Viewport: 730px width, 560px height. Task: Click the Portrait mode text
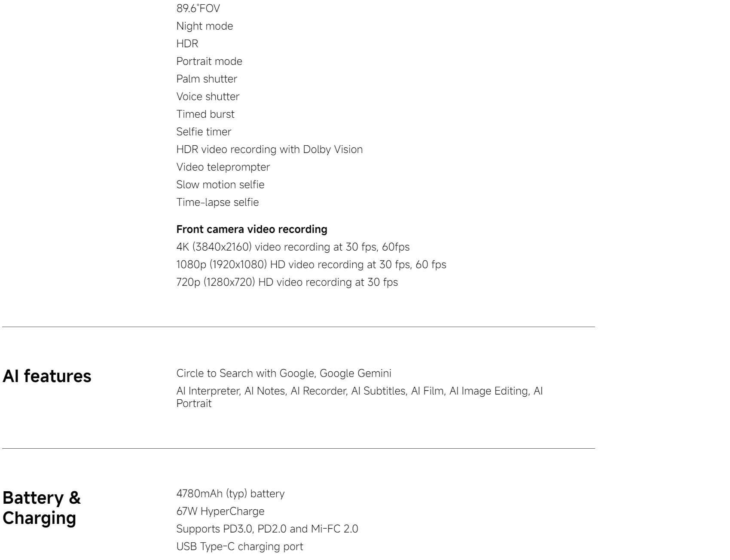tap(209, 61)
